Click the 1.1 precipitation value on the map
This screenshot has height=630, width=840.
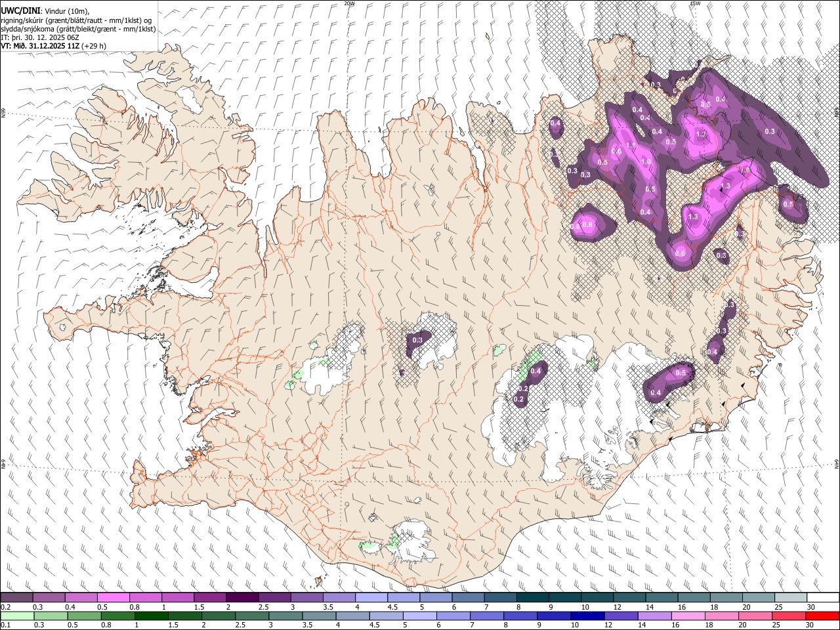[630, 146]
